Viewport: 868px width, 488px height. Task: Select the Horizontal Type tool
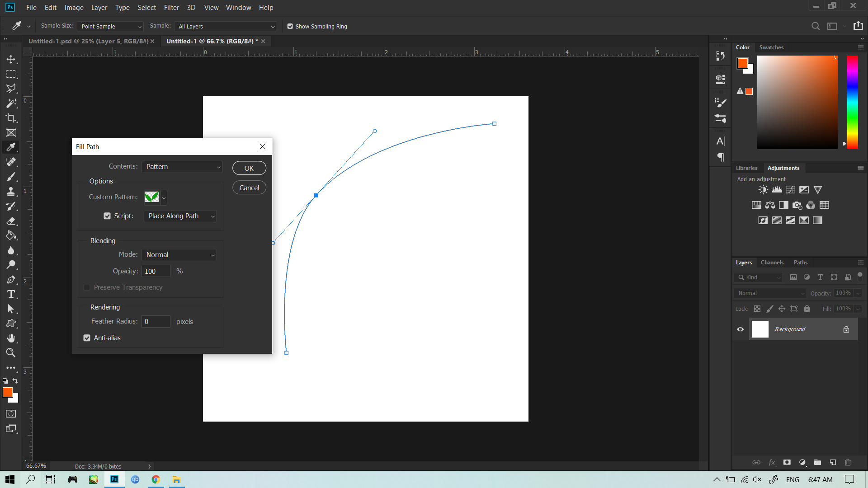(11, 294)
